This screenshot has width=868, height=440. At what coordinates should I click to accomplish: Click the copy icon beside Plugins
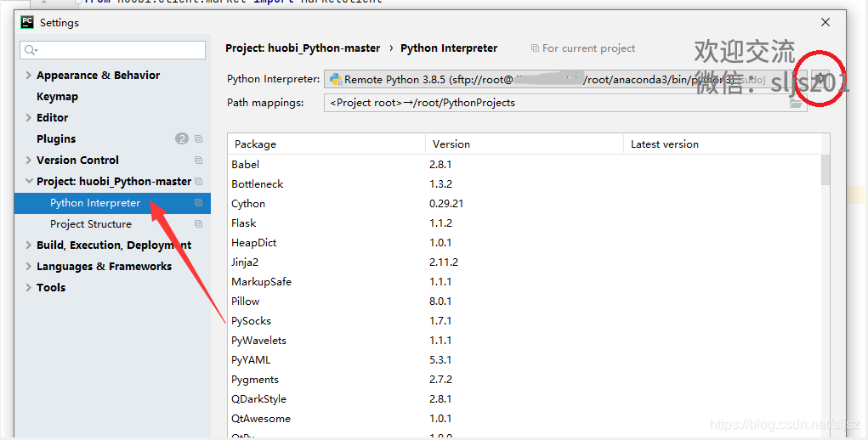(198, 138)
